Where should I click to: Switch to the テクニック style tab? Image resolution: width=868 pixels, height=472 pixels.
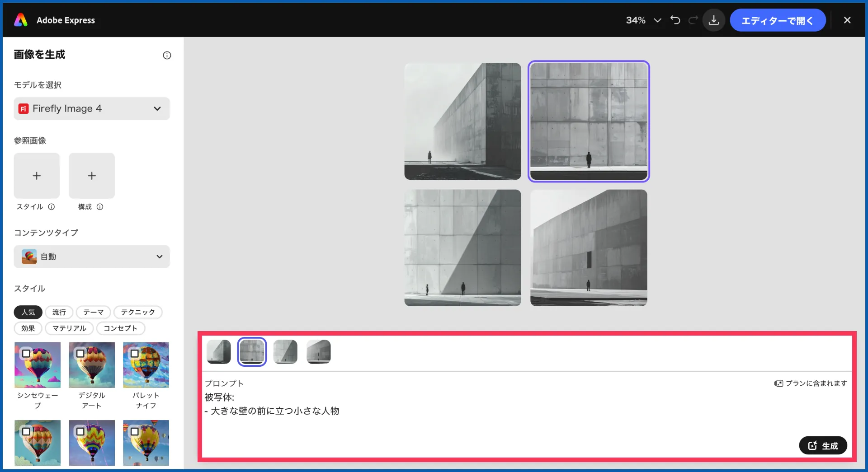coord(138,312)
